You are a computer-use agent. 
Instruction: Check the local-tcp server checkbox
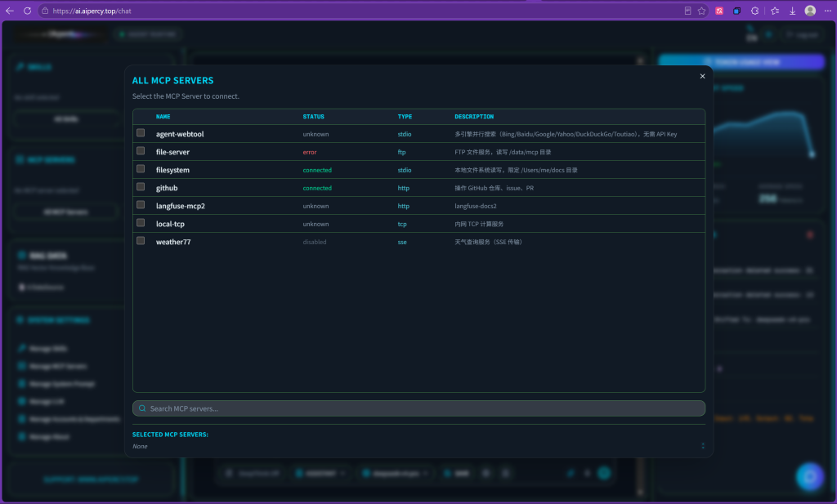tap(141, 222)
